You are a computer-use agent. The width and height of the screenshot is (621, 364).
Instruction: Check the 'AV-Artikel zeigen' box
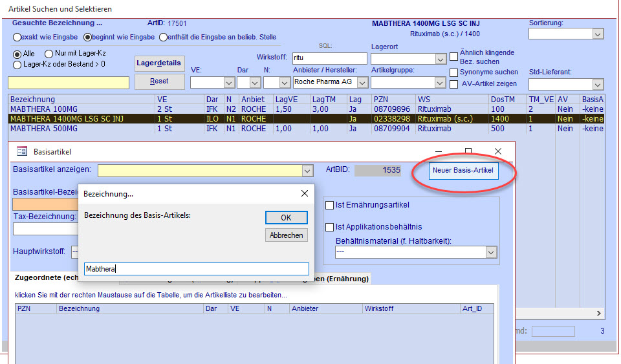[x=454, y=84]
